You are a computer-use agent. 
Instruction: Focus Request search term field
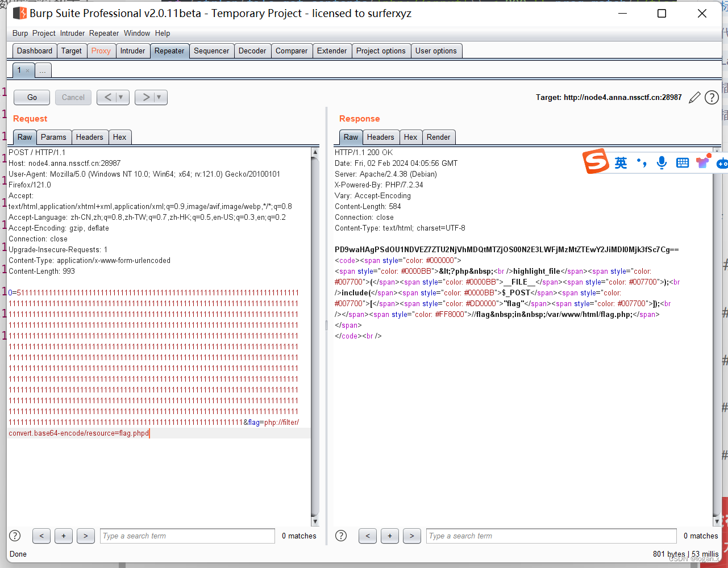coord(188,536)
